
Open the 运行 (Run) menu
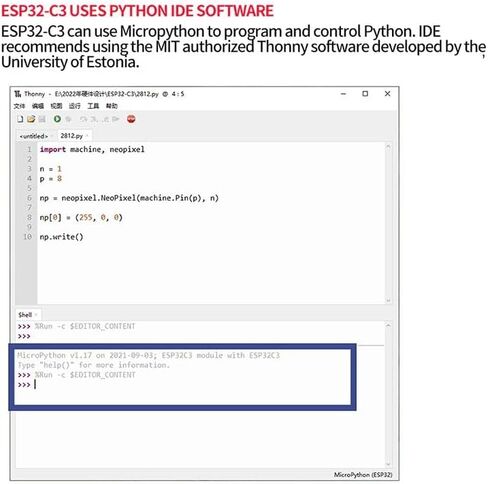pyautogui.click(x=75, y=106)
